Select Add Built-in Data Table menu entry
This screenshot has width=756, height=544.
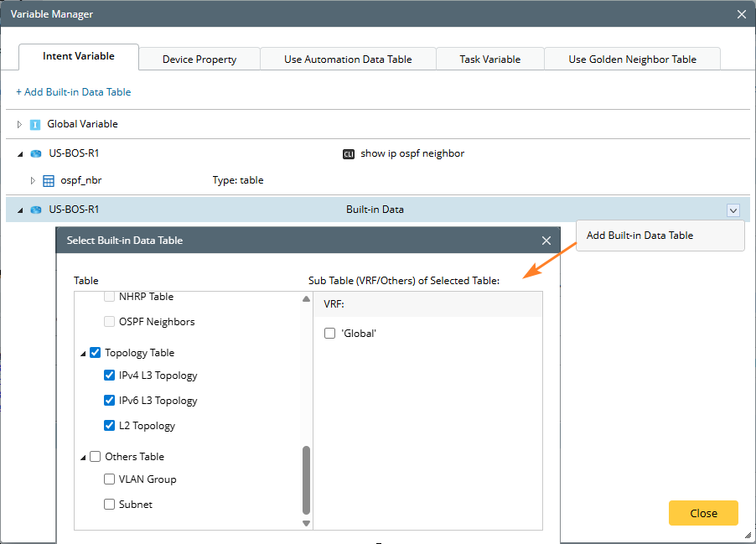(x=639, y=236)
